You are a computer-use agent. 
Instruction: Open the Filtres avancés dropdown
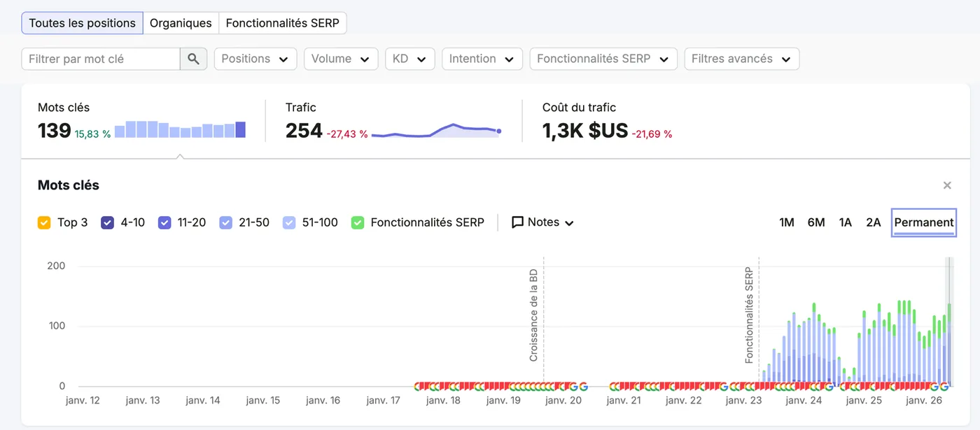coord(741,59)
